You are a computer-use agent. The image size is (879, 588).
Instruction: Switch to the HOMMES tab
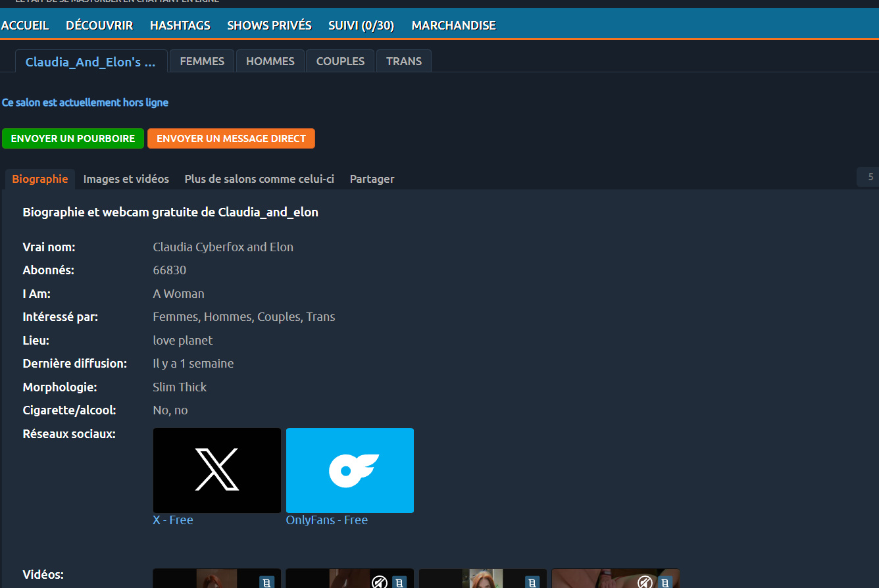pos(270,61)
